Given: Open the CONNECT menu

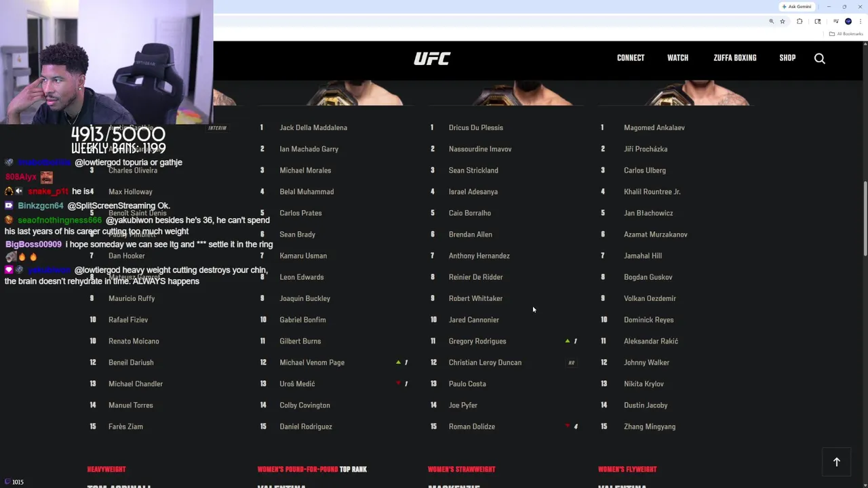Looking at the screenshot, I should 631,58.
